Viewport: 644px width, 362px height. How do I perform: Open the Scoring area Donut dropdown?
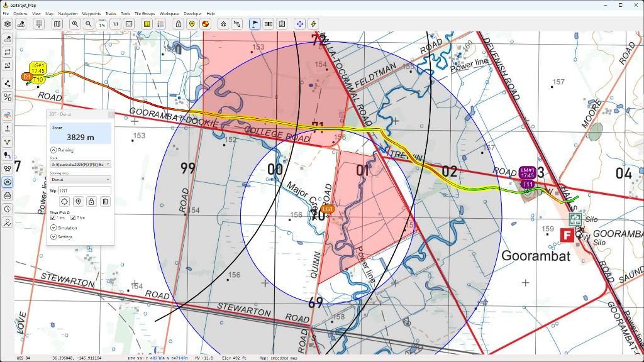[x=80, y=179]
